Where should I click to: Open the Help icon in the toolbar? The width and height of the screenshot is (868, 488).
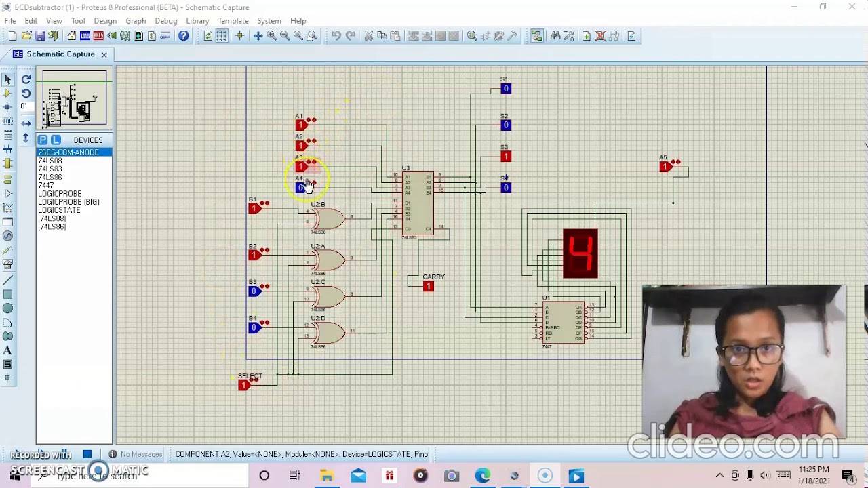click(x=184, y=36)
